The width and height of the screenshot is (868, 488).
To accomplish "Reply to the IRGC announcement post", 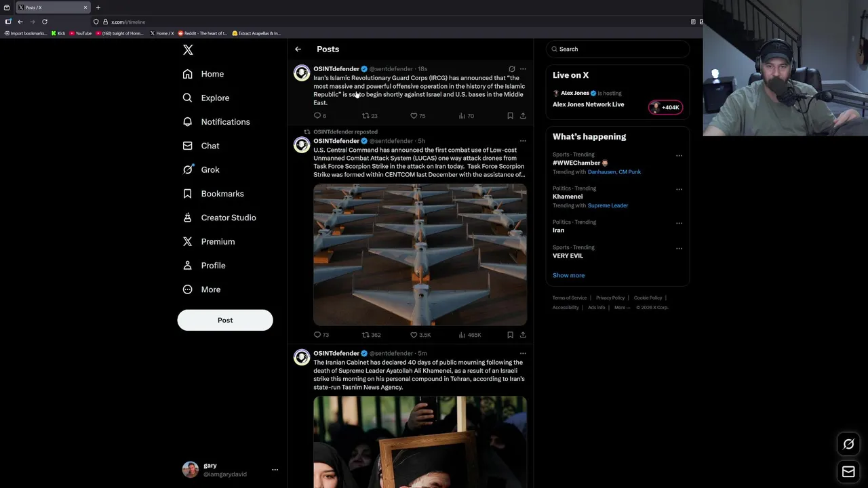I will coord(320,116).
